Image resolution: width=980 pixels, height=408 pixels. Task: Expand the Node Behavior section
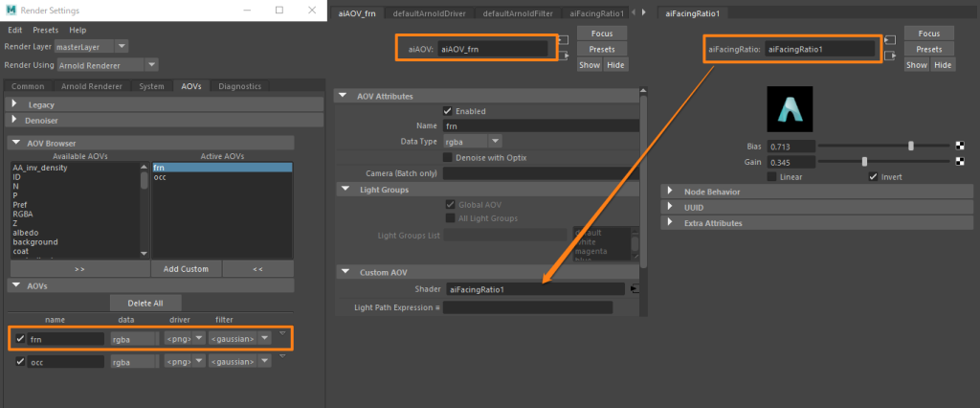pyautogui.click(x=817, y=193)
